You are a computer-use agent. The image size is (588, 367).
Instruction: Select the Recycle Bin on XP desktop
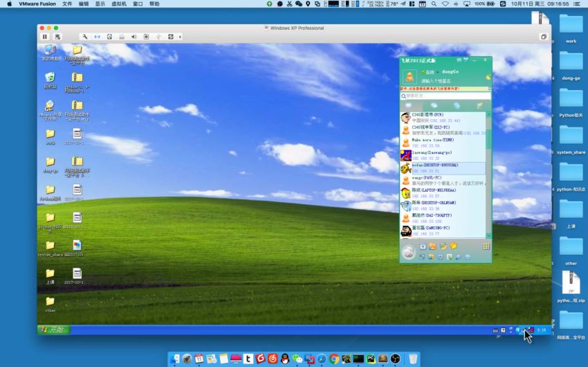click(x=50, y=81)
